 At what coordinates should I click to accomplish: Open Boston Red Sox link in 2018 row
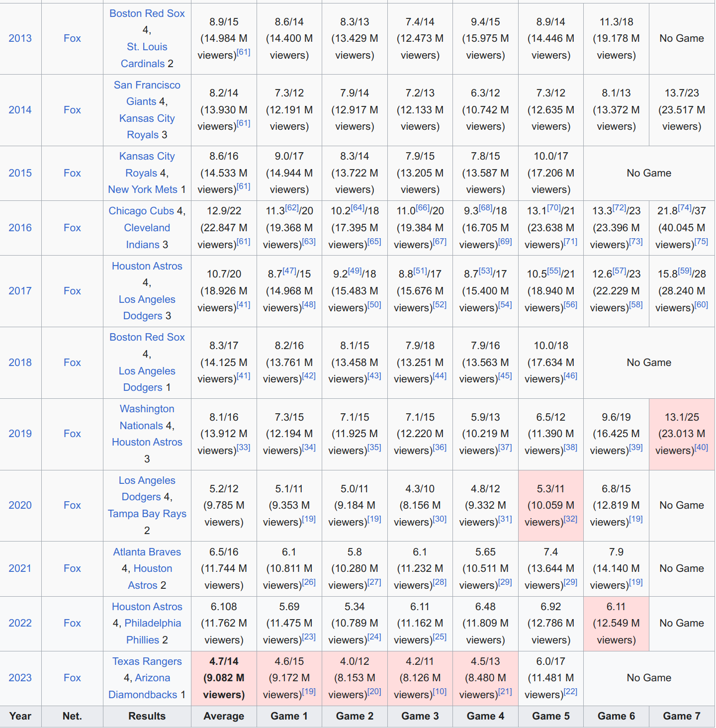coord(147,337)
